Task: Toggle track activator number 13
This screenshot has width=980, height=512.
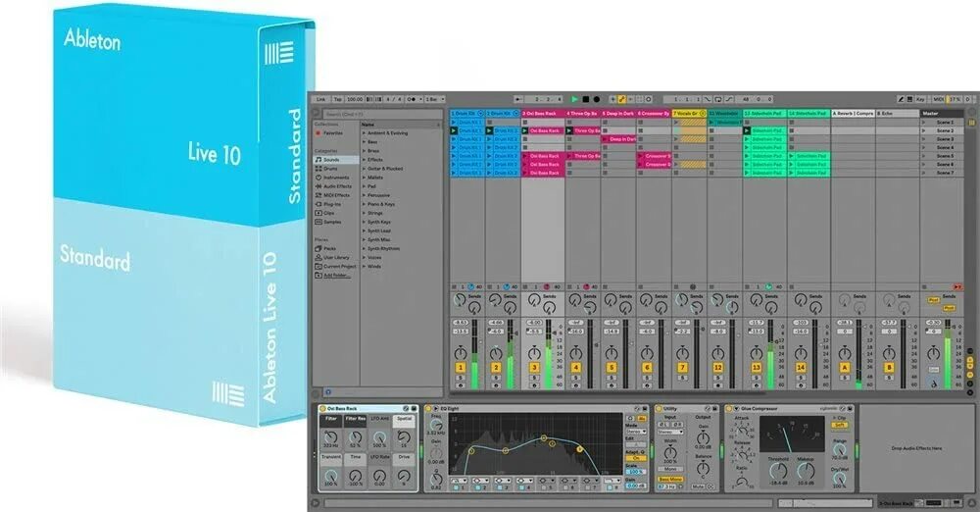Action: (757, 368)
